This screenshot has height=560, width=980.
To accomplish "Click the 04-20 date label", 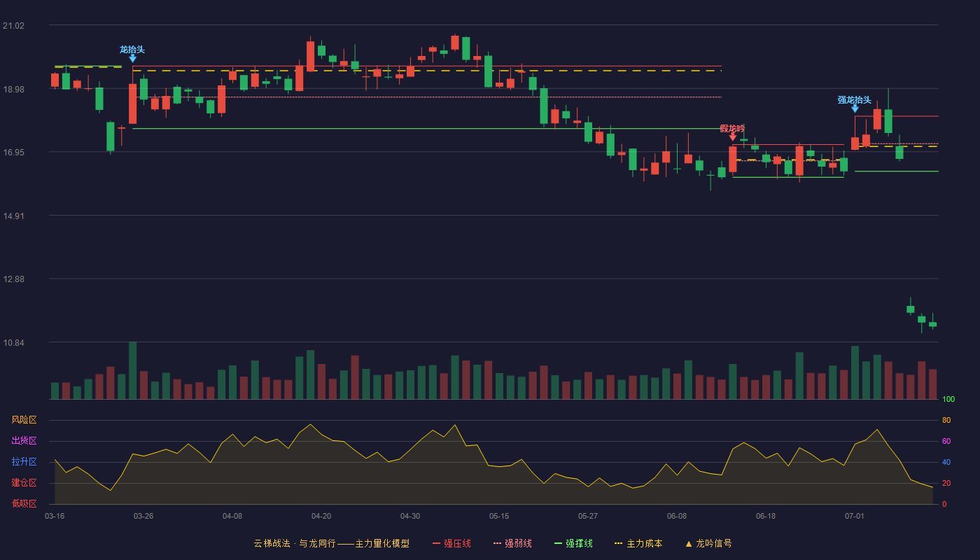I will (x=321, y=516).
